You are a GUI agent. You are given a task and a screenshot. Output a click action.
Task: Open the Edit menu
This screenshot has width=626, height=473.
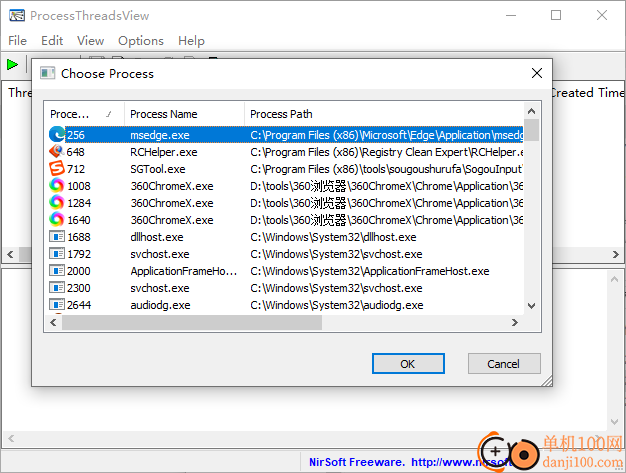click(52, 41)
